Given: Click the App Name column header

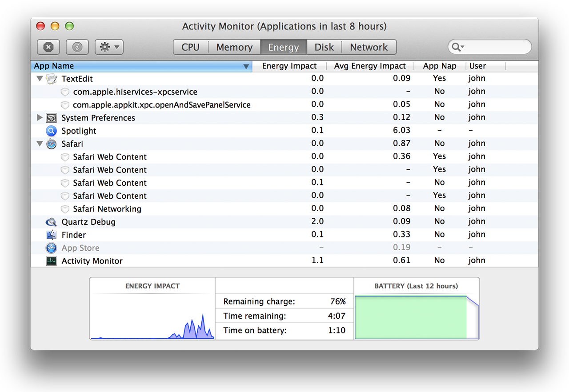Looking at the screenshot, I should point(141,66).
